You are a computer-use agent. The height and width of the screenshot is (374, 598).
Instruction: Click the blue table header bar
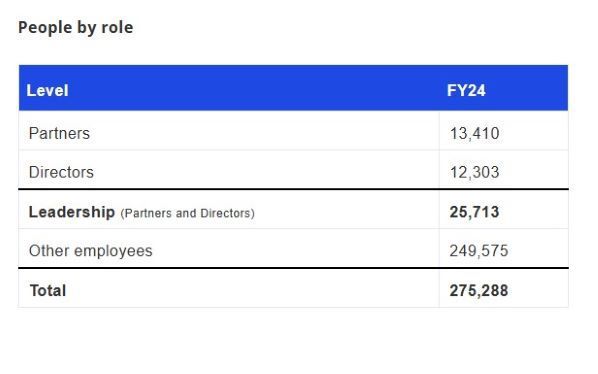[293, 88]
